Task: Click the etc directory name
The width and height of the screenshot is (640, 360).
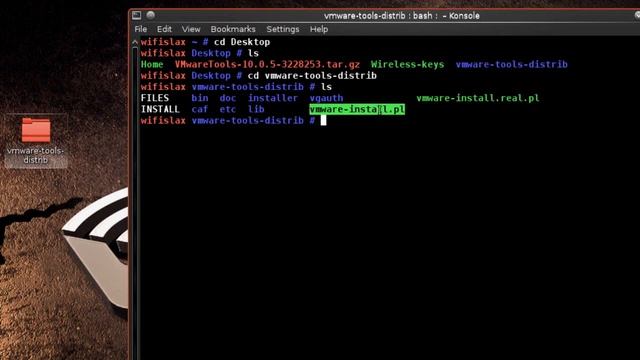Action: click(228, 109)
